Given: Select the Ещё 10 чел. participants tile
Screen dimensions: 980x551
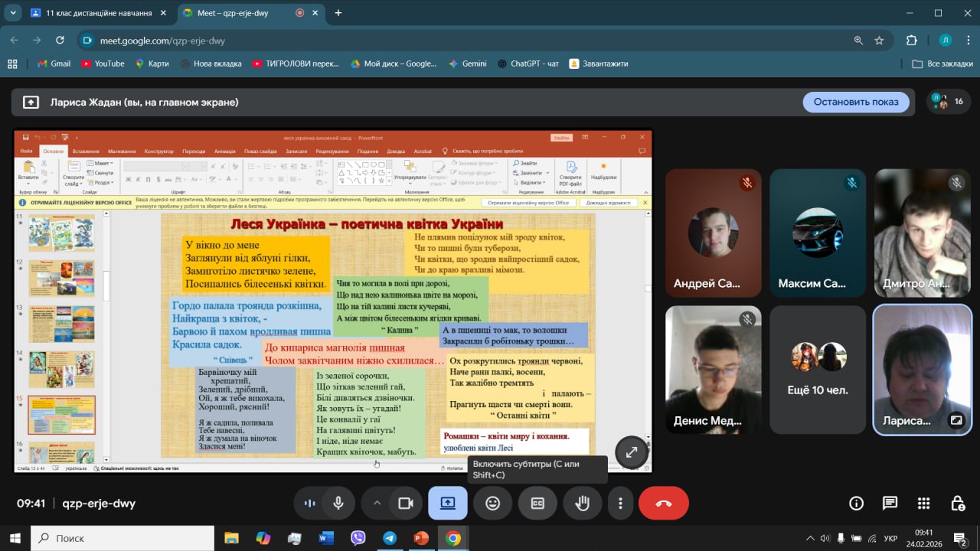Looking at the screenshot, I should pyautogui.click(x=818, y=370).
